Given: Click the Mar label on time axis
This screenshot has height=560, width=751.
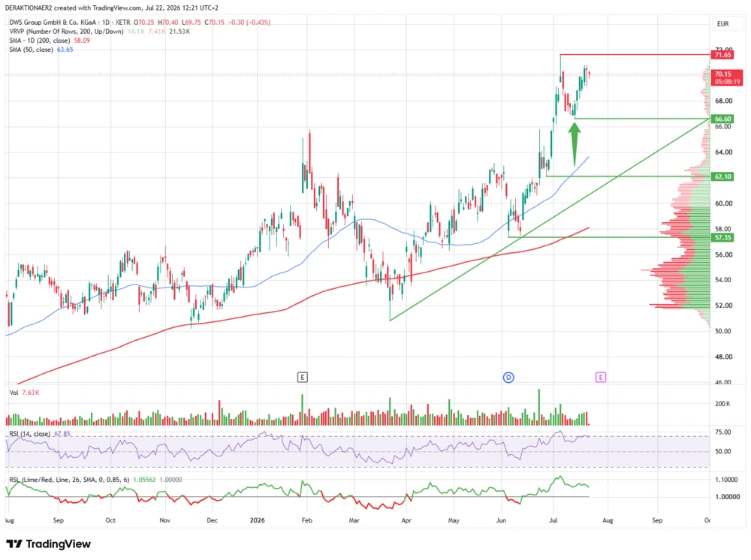Looking at the screenshot, I should (x=354, y=520).
